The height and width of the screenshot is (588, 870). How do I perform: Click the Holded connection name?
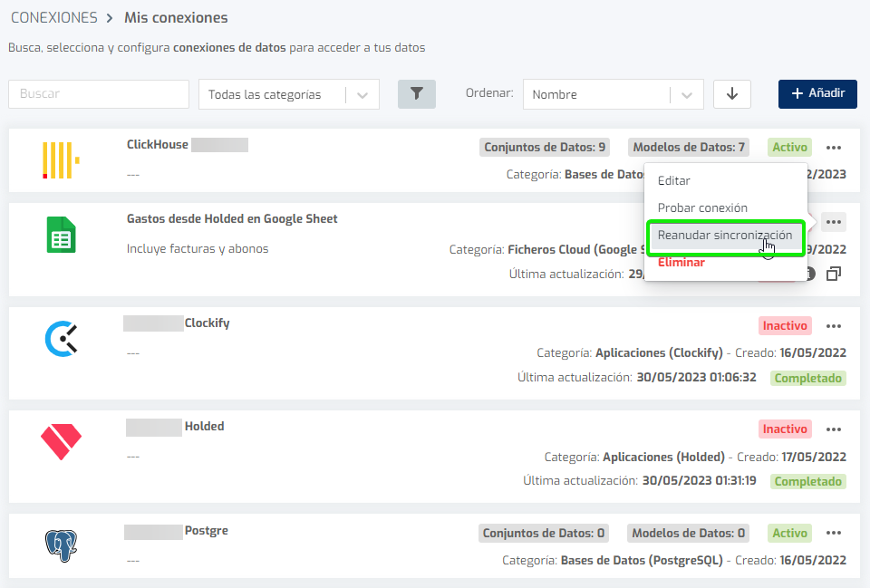point(204,427)
